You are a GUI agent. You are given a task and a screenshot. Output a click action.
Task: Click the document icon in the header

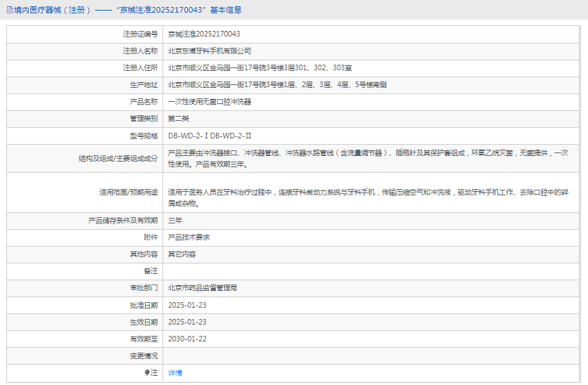(x=8, y=10)
